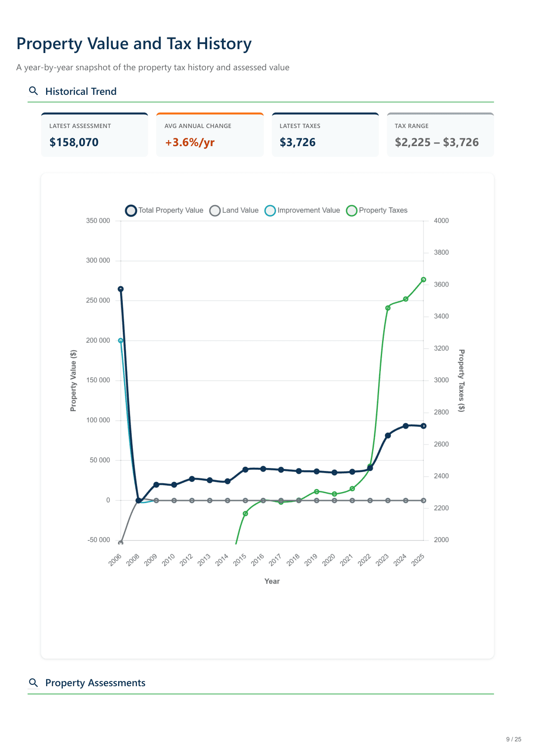Click the 2024 Total Property Value point

[x=406, y=426]
